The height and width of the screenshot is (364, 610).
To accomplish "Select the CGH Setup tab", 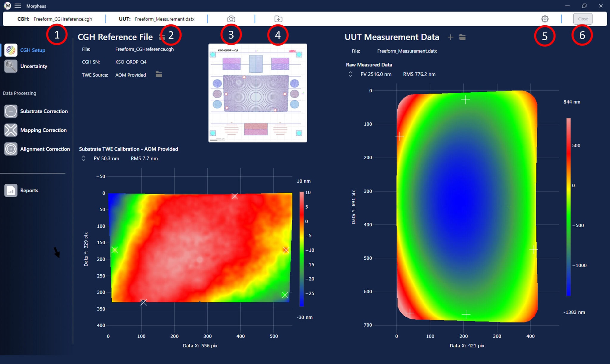I will pyautogui.click(x=32, y=50).
